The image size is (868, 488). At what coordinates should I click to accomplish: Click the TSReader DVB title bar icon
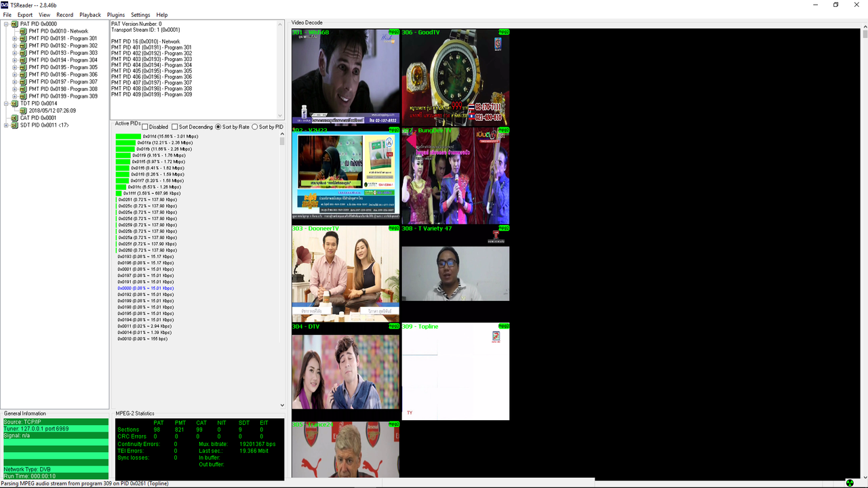click(x=5, y=5)
